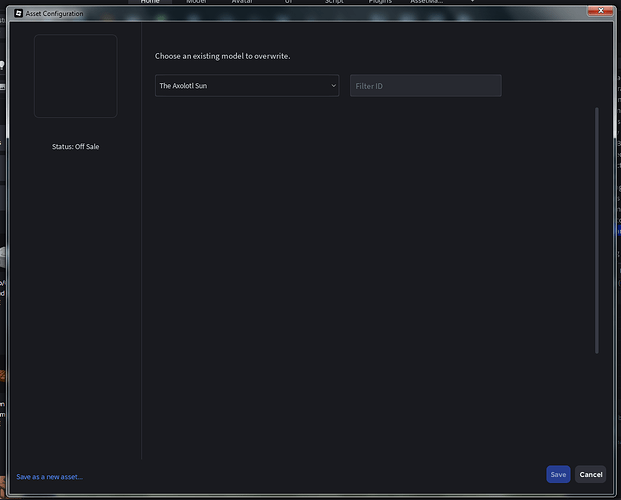Click the blue Save button

(558, 474)
